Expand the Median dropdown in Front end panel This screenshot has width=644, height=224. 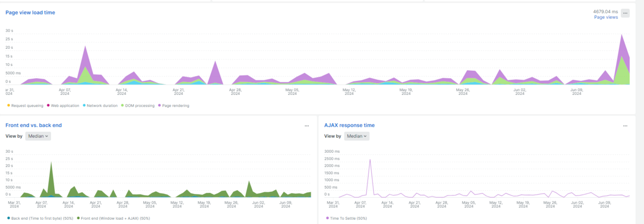[39, 136]
